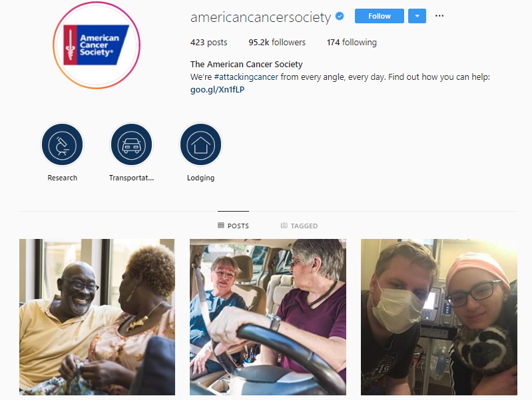Switch to the POSTS tab
Viewport: 532px width, 400px height.
234,226
